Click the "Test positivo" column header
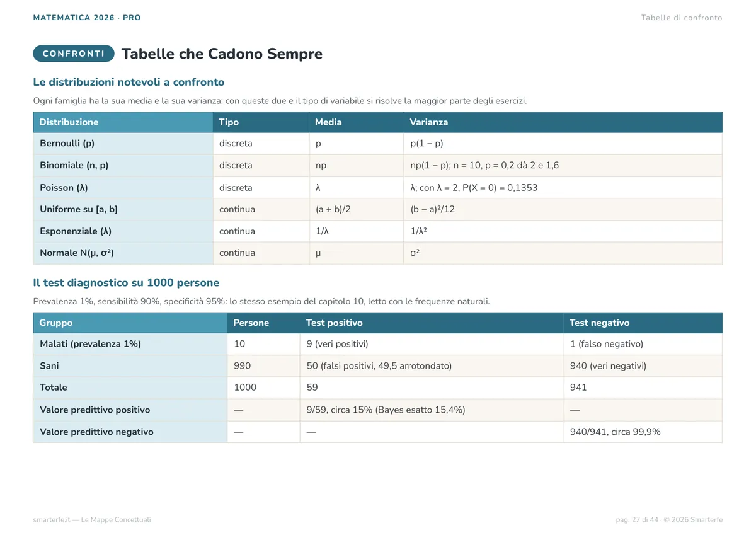756x535 pixels. [x=432, y=323]
